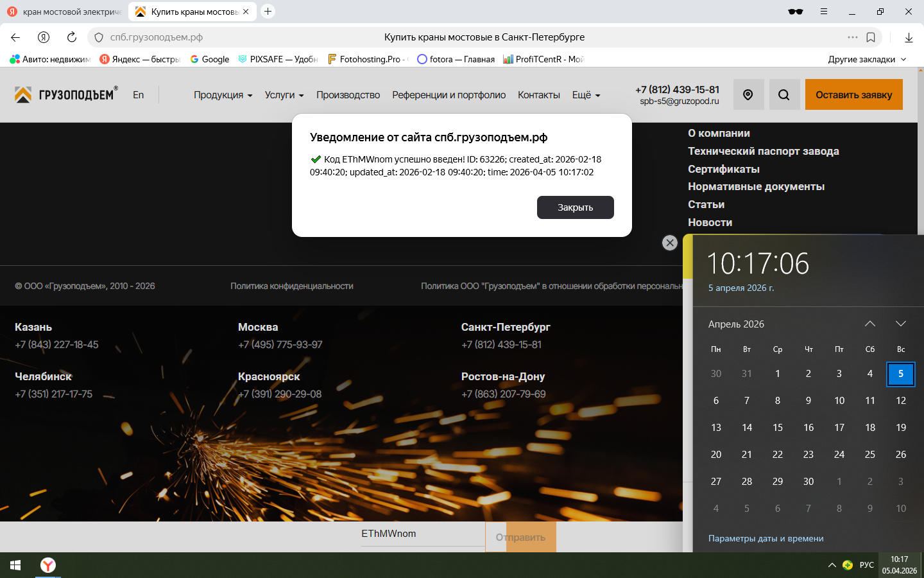Viewport: 924px width, 578px height.
Task: Expand the Продукция dropdown menu
Action: pyautogui.click(x=223, y=95)
